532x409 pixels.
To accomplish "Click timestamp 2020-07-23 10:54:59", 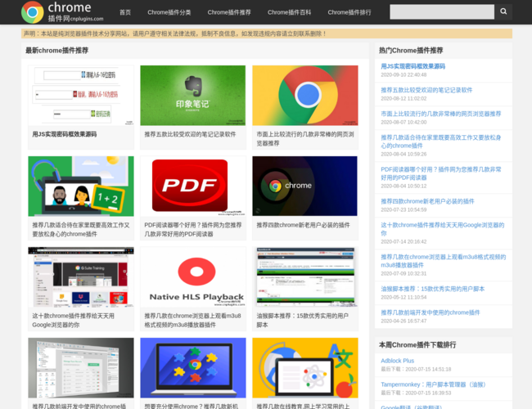I will pyautogui.click(x=404, y=209).
